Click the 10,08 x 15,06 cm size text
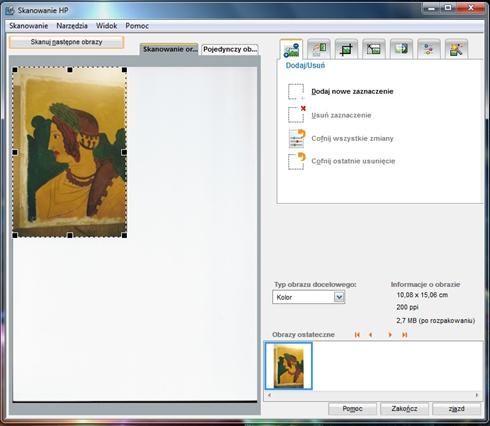The image size is (490, 426). click(422, 295)
